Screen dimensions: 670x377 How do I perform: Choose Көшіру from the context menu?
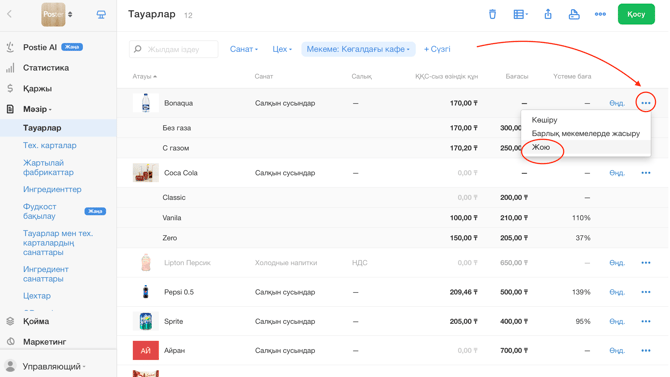pos(544,120)
